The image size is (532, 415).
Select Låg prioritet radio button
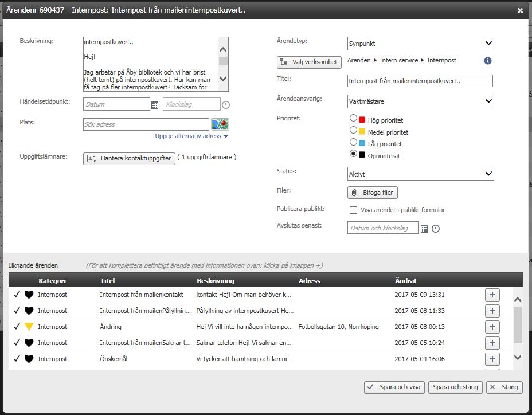(353, 142)
